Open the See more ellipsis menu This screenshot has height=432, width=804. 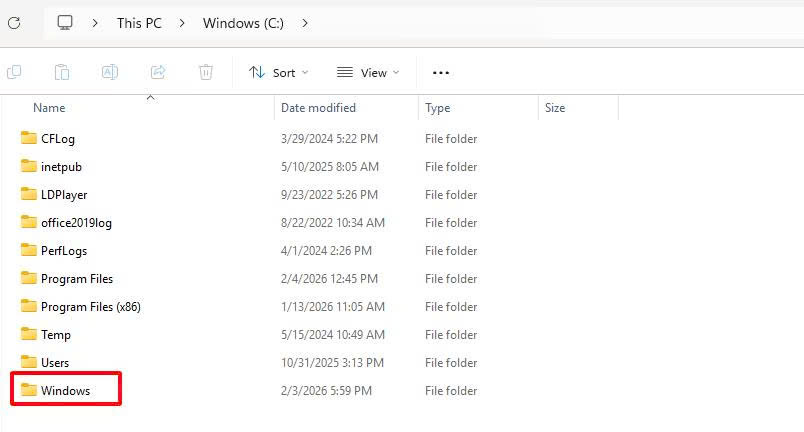441,72
